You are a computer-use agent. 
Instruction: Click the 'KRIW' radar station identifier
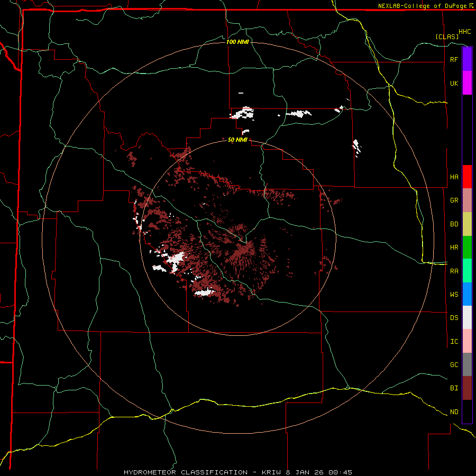pyautogui.click(x=272, y=472)
